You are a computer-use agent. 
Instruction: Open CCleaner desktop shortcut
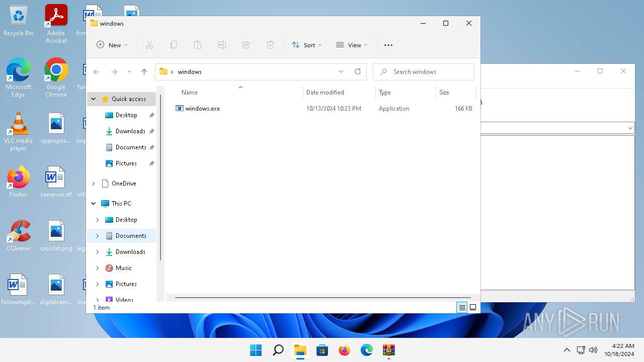[x=19, y=235]
